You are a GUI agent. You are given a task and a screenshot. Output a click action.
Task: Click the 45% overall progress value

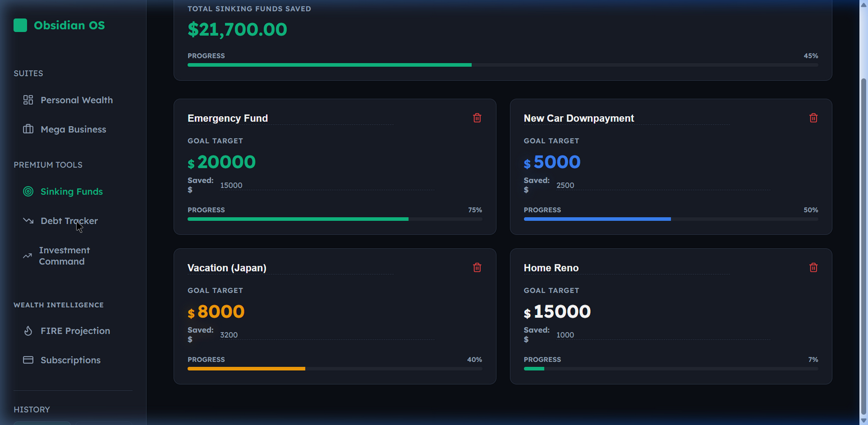811,56
